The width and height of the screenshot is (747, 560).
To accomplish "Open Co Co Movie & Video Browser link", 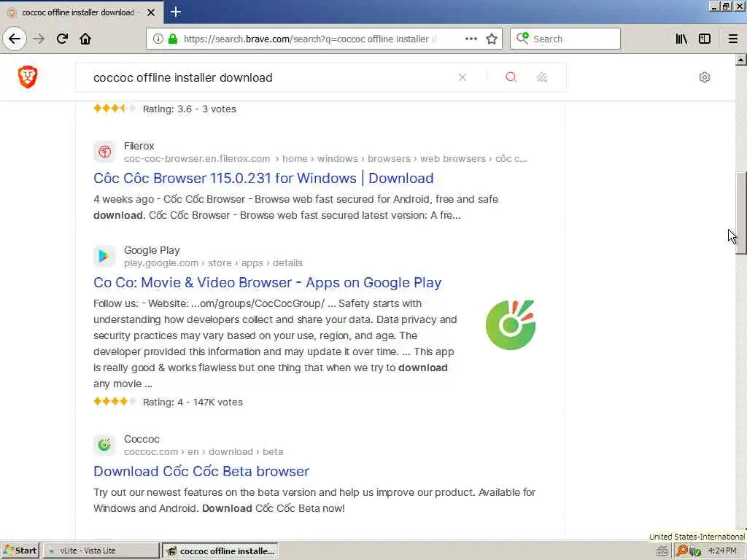I will coord(267,282).
